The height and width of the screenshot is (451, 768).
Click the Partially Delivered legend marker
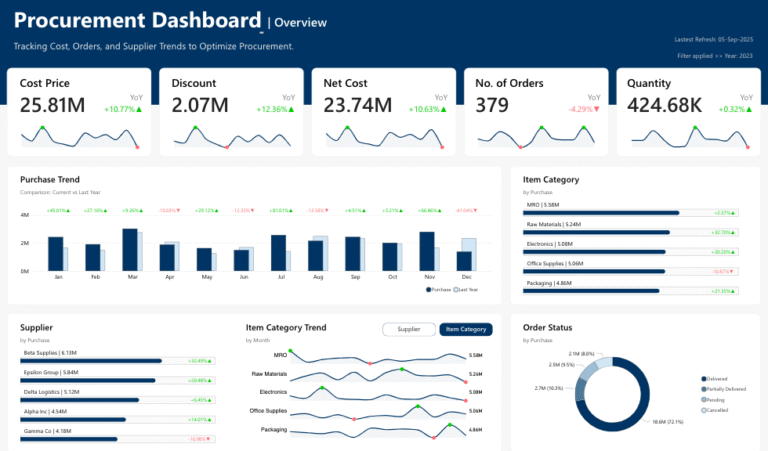click(x=704, y=389)
